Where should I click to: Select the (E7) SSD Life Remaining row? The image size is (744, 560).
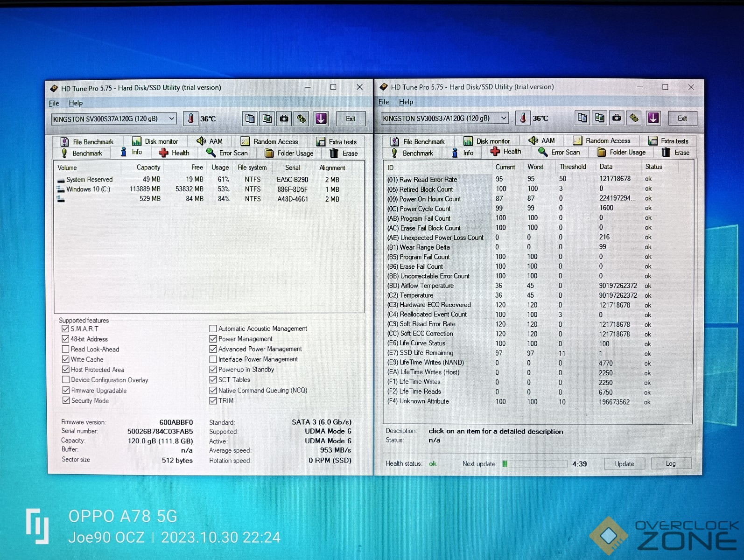click(x=537, y=353)
